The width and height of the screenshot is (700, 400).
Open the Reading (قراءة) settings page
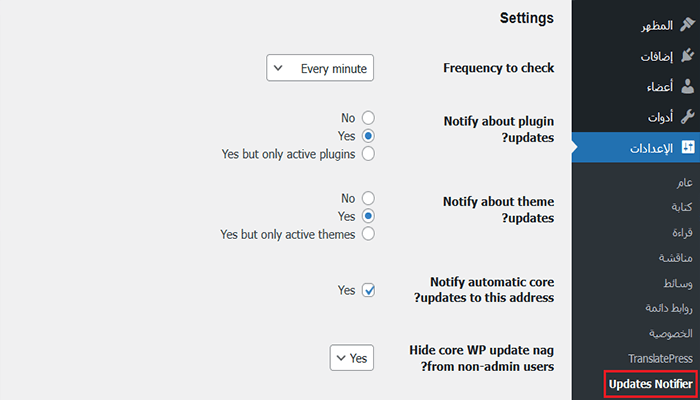click(x=680, y=232)
